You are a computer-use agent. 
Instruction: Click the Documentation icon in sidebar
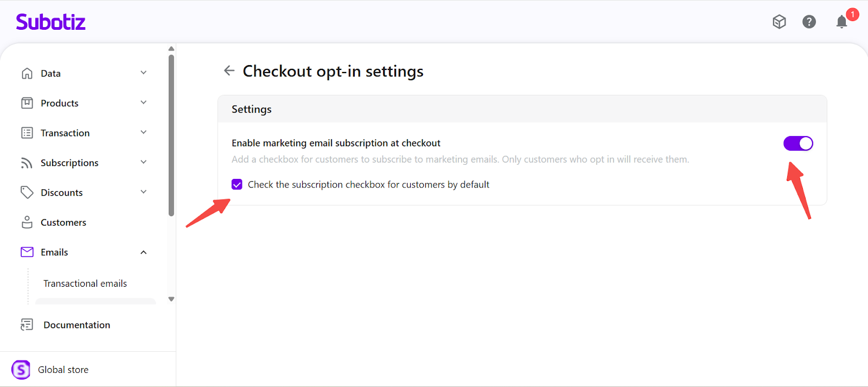tap(27, 325)
